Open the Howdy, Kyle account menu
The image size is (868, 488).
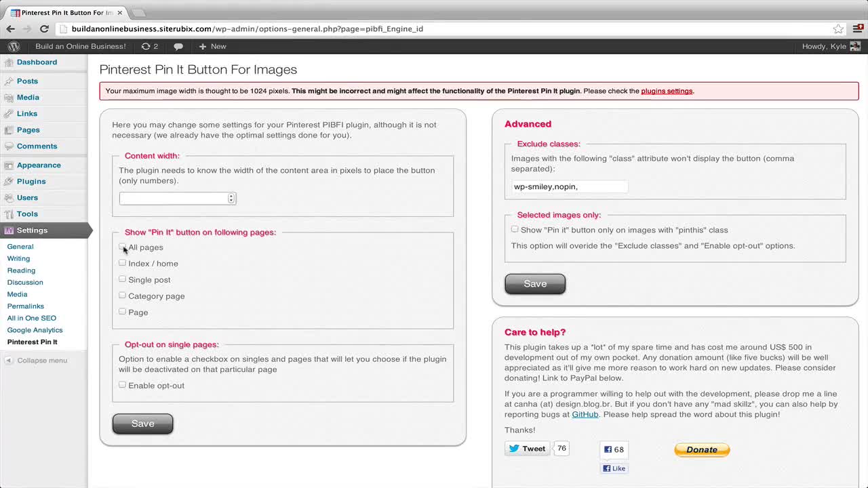tap(831, 46)
